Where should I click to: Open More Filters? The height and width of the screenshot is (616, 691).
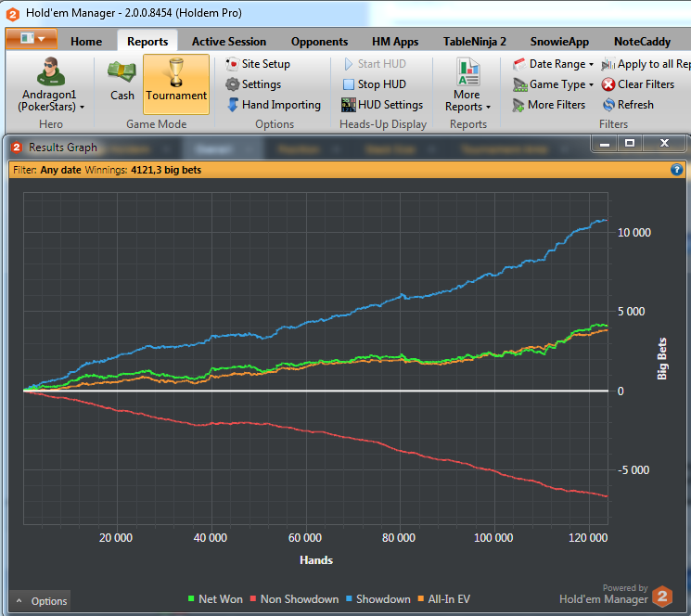click(x=549, y=105)
